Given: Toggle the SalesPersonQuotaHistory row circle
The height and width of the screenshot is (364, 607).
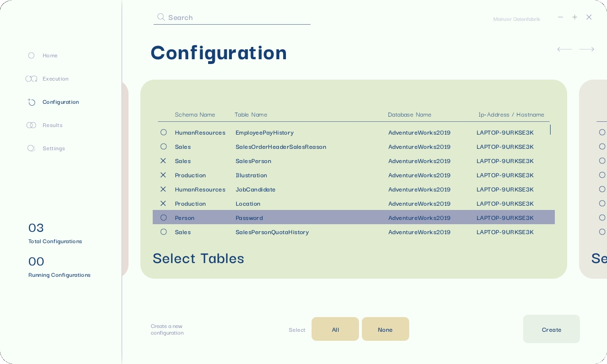Looking at the screenshot, I should coord(164,232).
